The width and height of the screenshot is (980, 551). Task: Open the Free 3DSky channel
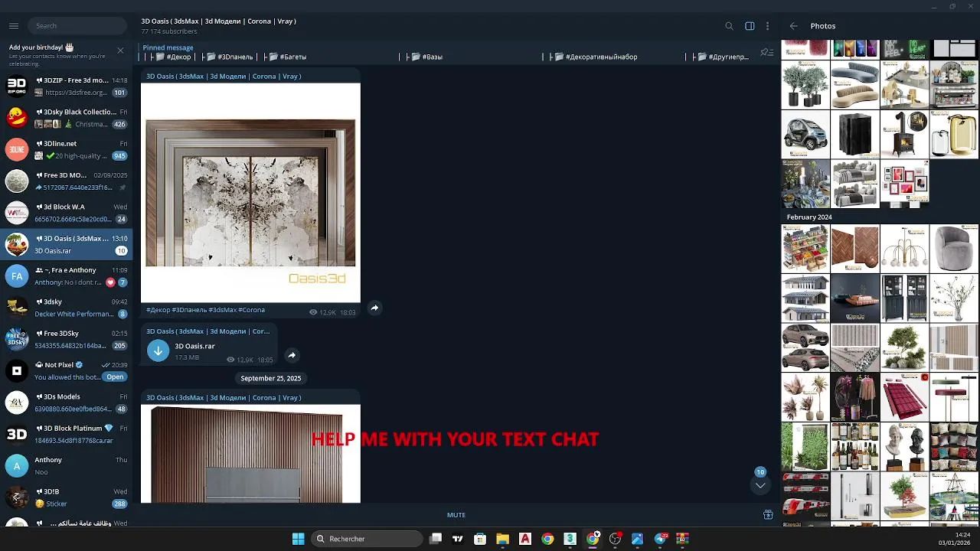point(67,339)
